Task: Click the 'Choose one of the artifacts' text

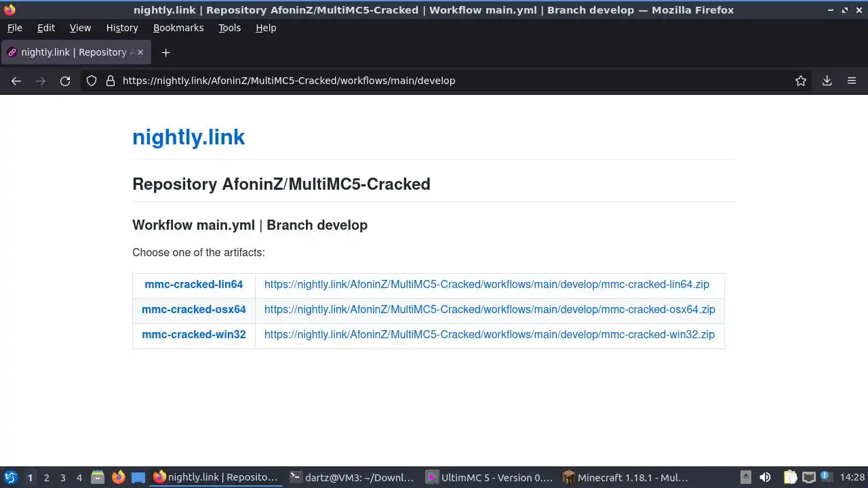Action: tap(199, 253)
